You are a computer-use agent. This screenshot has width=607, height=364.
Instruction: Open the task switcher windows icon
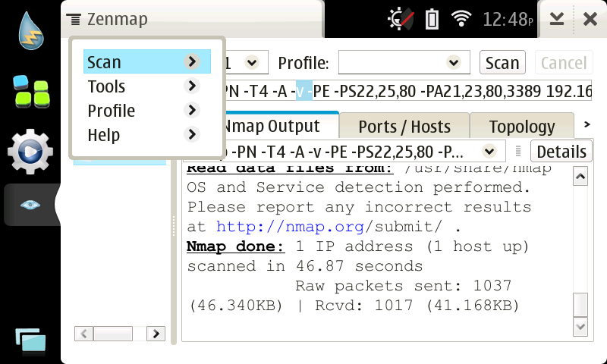pos(30,340)
